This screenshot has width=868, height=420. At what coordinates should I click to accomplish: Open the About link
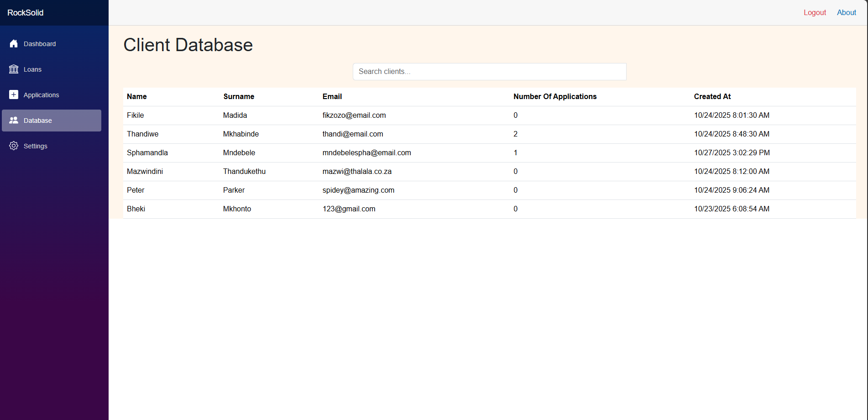point(846,13)
